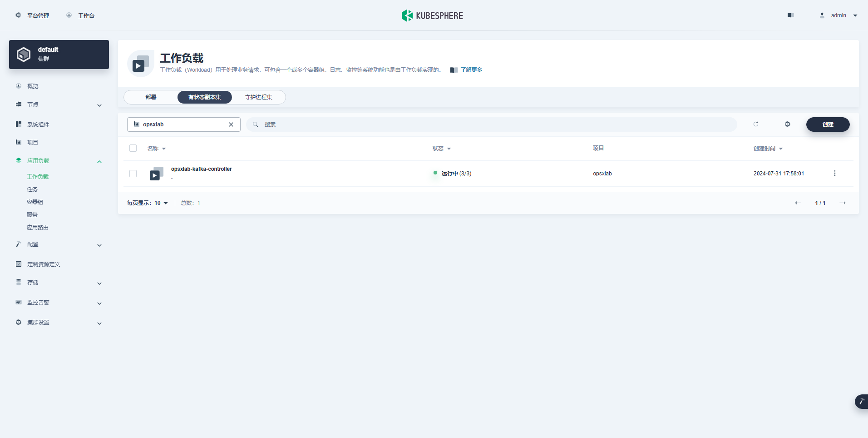Click the 创建 create button
Image resolution: width=868 pixels, height=438 pixels.
828,124
